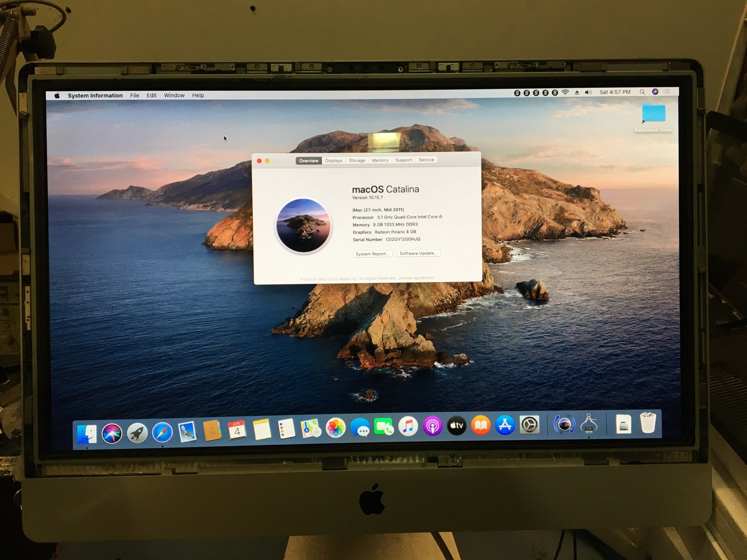
Task: Open the Window menu
Action: [174, 95]
